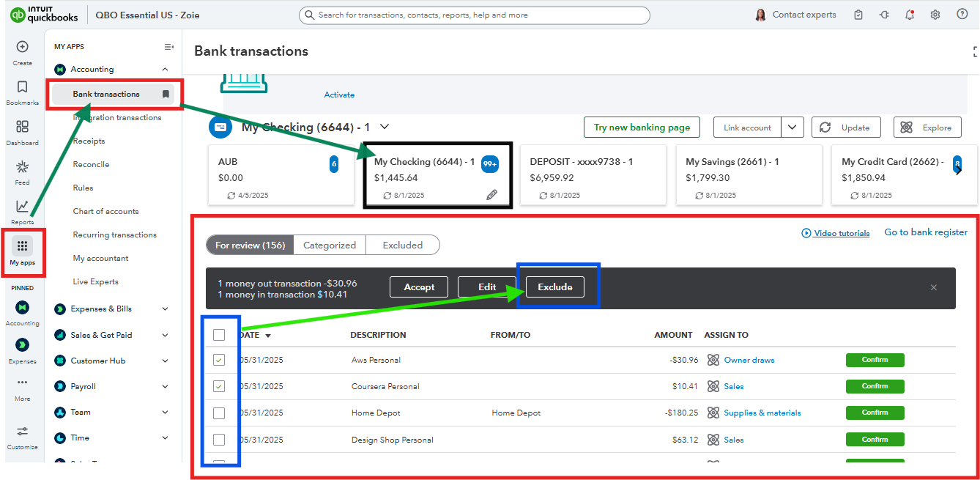Viewport: 980px width, 480px height.
Task: Click the search transactions field
Action: [x=474, y=15]
